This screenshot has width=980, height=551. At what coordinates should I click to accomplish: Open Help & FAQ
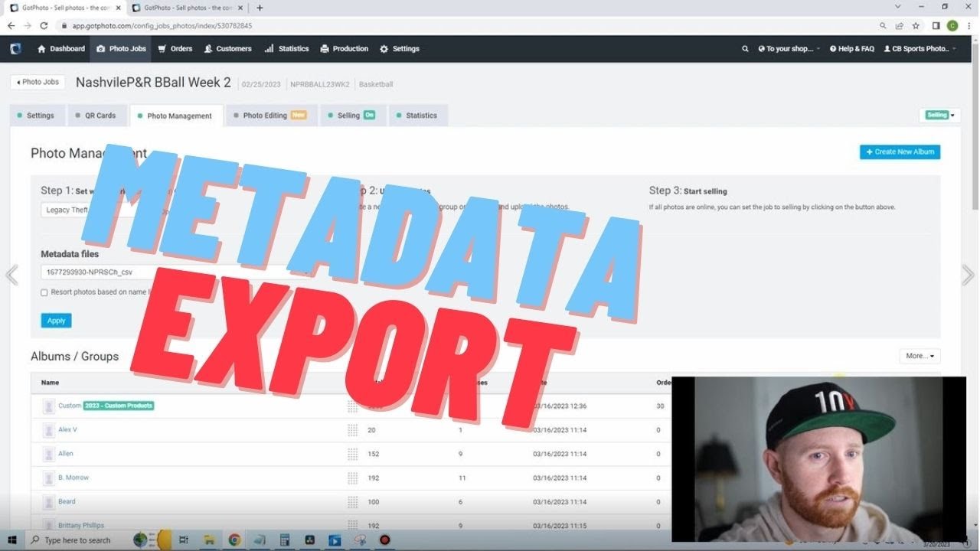(x=851, y=49)
